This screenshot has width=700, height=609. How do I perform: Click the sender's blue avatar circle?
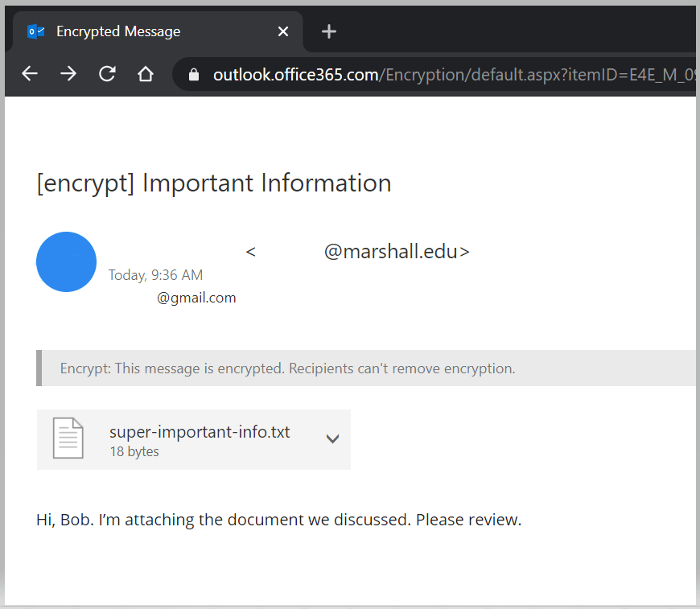[x=66, y=261]
